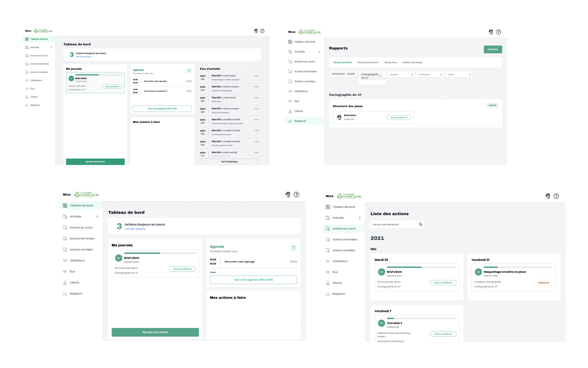This screenshot has height=368, width=588.
Task: Click Actions terminées icon in bottom-left sidebar
Action: click(x=65, y=239)
